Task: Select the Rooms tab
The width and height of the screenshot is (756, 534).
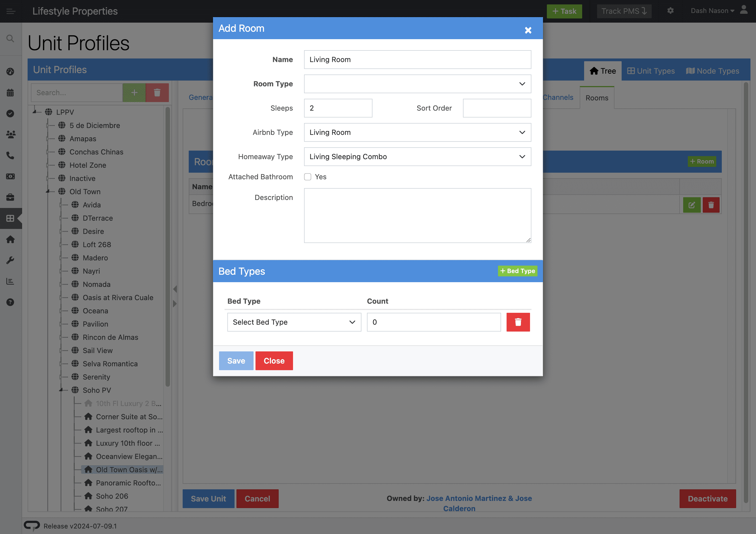Action: pyautogui.click(x=597, y=98)
